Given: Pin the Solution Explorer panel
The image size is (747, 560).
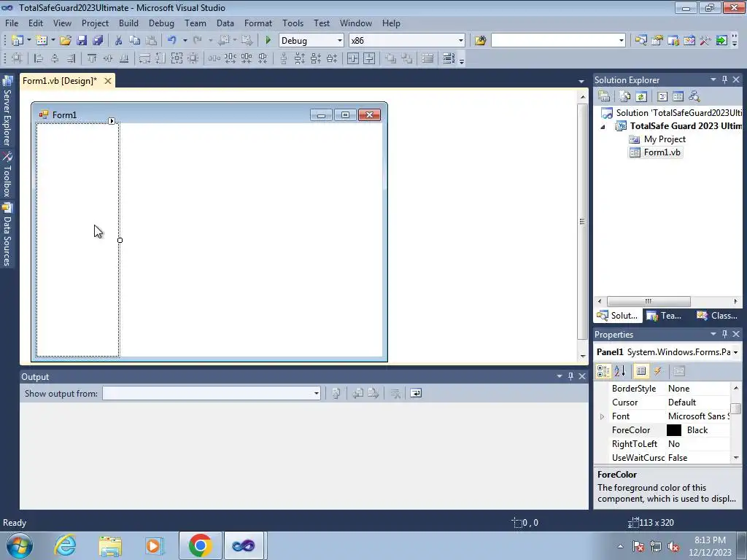Looking at the screenshot, I should click(724, 79).
